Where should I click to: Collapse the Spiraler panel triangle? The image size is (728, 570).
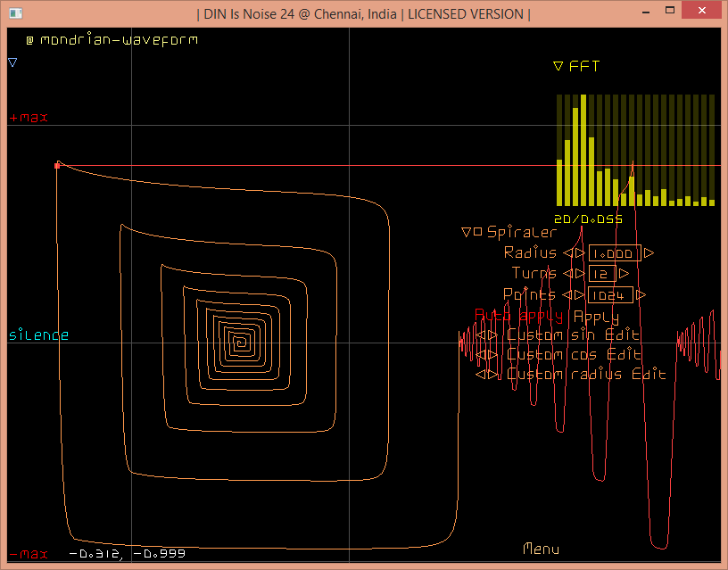[466, 233]
